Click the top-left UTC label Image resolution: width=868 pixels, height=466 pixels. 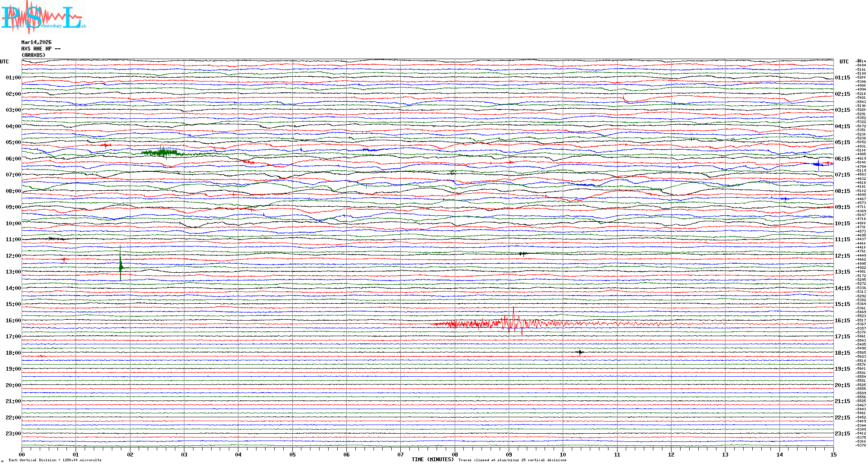click(4, 62)
